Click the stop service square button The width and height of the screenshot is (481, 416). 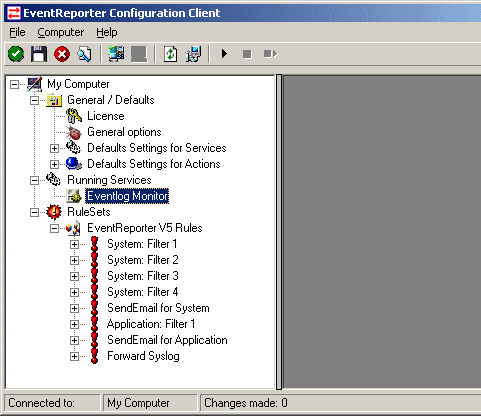(x=247, y=54)
